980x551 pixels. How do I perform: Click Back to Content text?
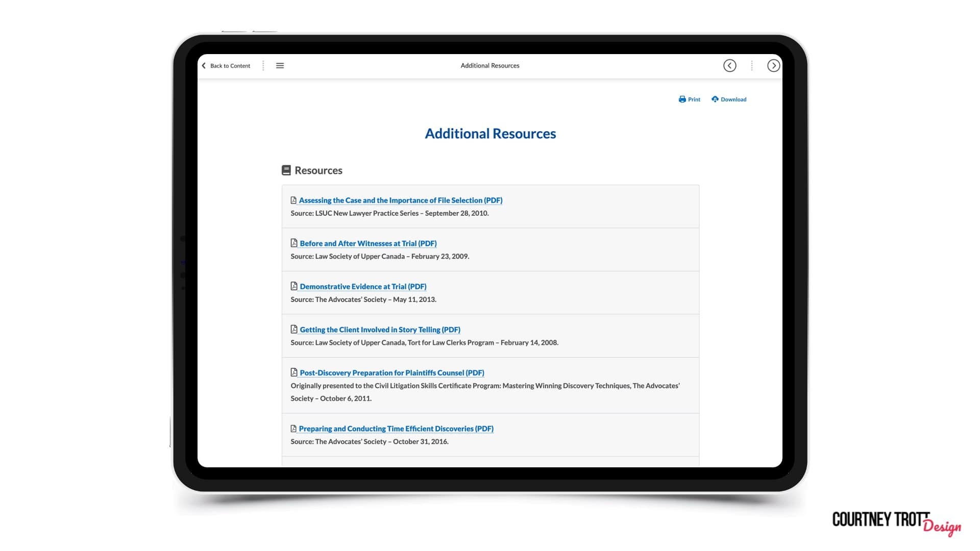click(x=230, y=66)
